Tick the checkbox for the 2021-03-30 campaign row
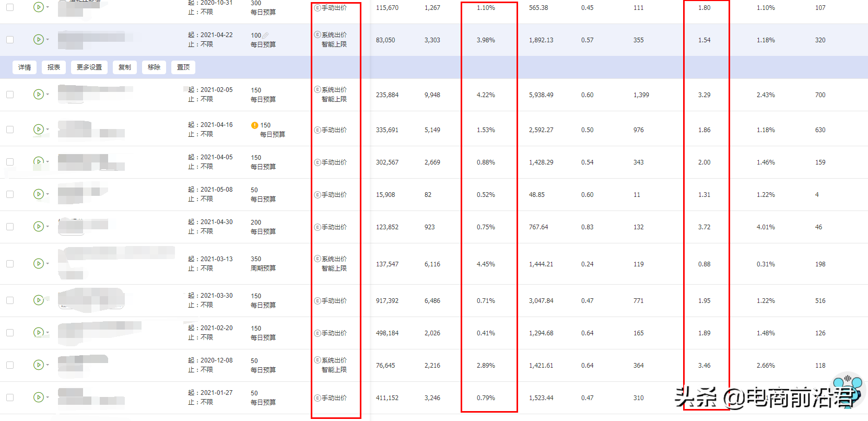This screenshot has width=868, height=421. click(x=10, y=300)
